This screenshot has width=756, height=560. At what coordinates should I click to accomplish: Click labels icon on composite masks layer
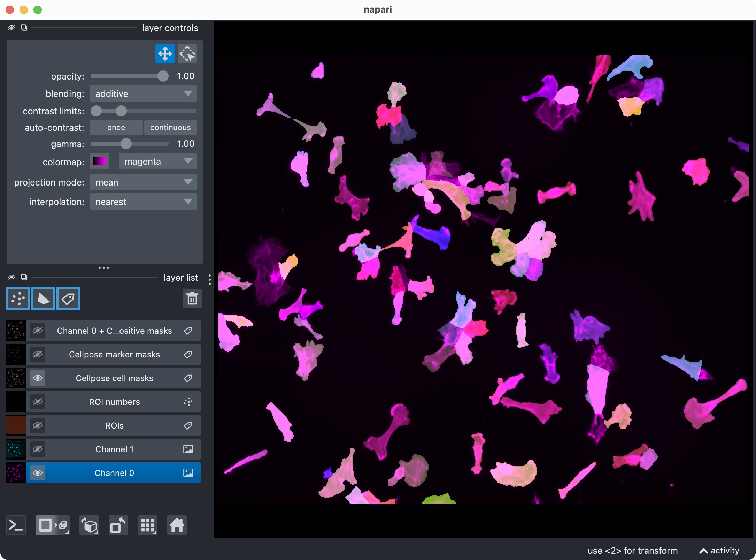tap(188, 331)
